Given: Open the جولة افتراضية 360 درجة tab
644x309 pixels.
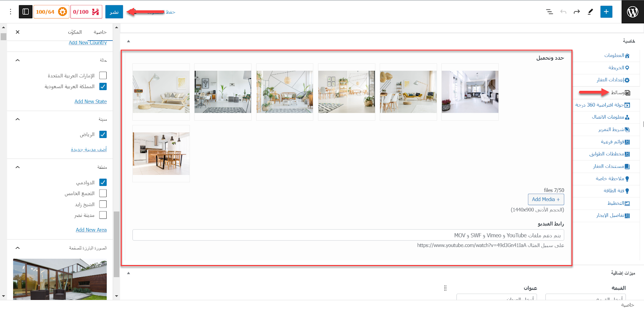Looking at the screenshot, I should point(603,105).
